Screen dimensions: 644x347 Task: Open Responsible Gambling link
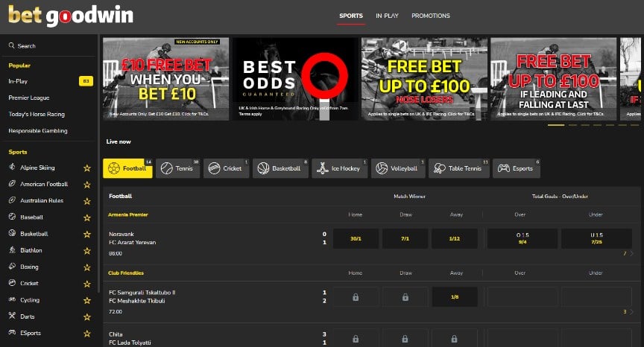point(38,130)
